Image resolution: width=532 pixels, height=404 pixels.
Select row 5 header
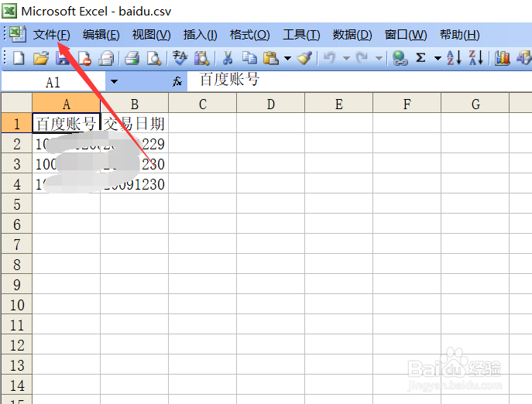[x=17, y=204]
